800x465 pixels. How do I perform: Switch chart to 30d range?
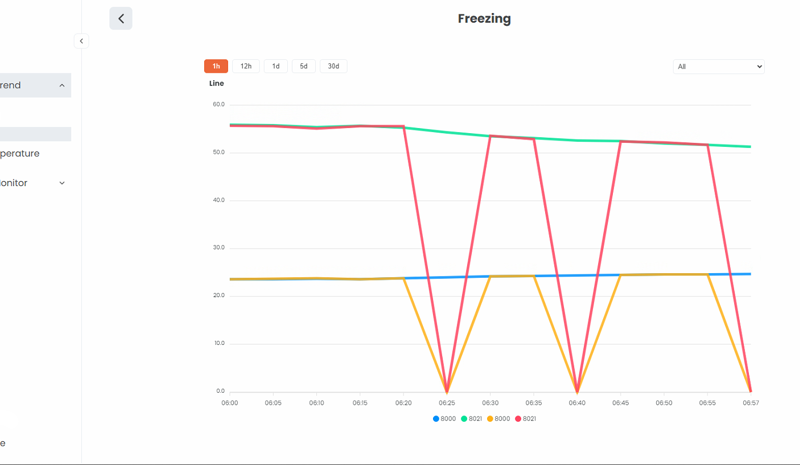pyautogui.click(x=334, y=66)
